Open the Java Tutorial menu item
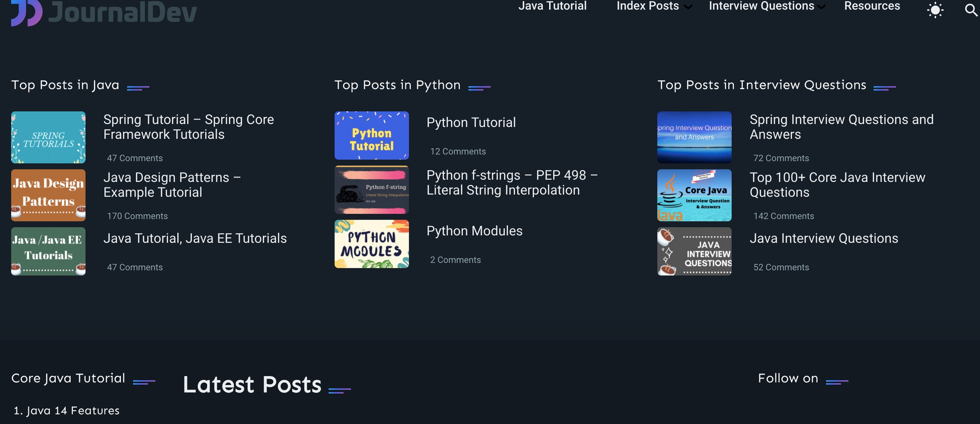The width and height of the screenshot is (980, 424). click(x=552, y=6)
